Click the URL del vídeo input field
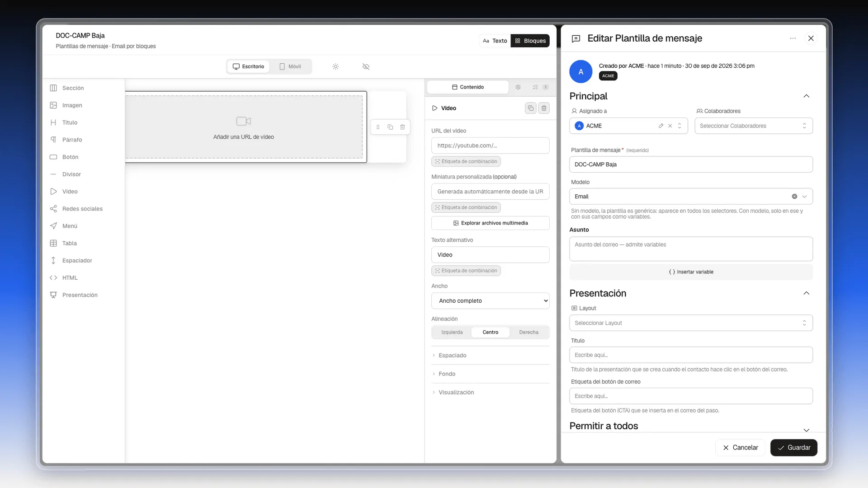 491,145
